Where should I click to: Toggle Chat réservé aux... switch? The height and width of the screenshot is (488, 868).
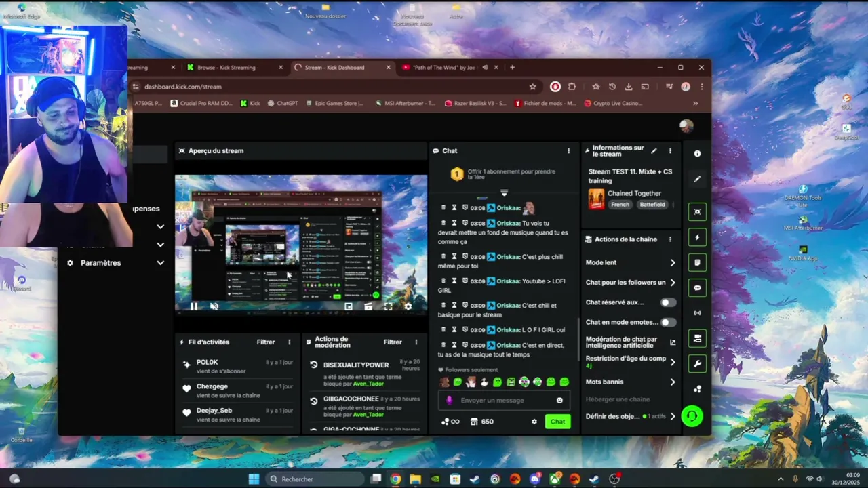pos(668,302)
